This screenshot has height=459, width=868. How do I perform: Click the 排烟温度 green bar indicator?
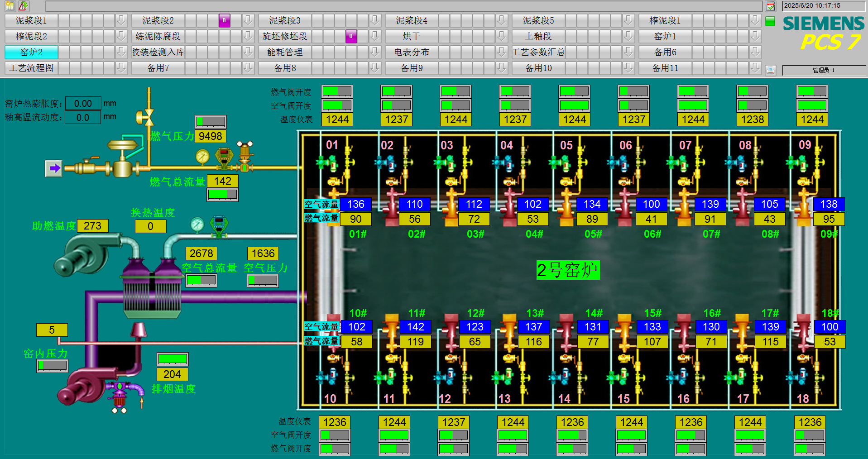click(x=173, y=359)
